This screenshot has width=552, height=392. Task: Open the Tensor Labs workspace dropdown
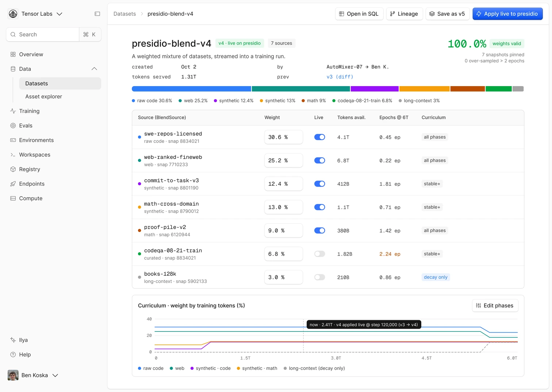(60, 14)
